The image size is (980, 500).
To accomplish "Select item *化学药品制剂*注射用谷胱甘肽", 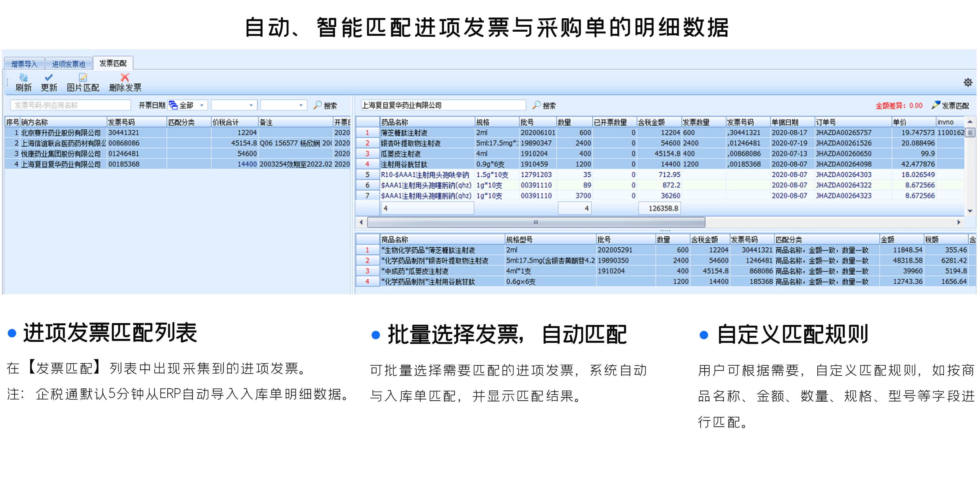I will click(666, 282).
